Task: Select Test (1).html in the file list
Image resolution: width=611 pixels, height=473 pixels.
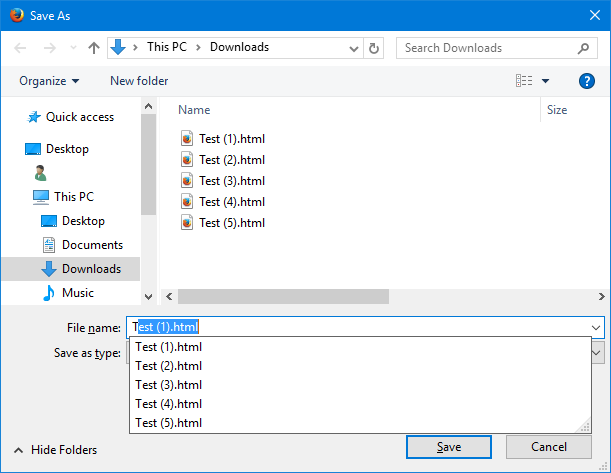Action: click(223, 139)
